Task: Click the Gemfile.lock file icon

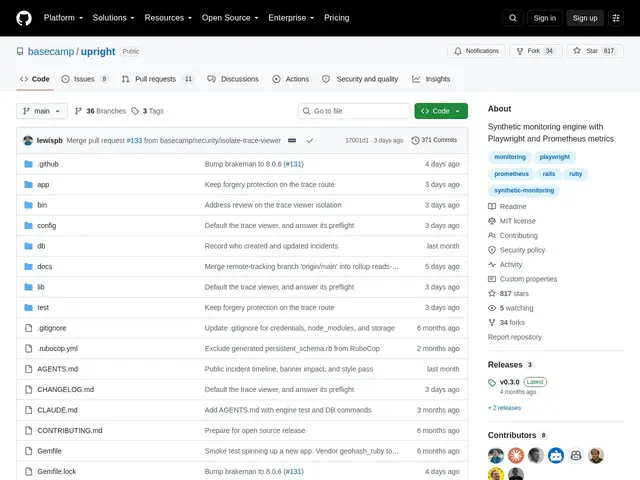Action: (x=28, y=471)
